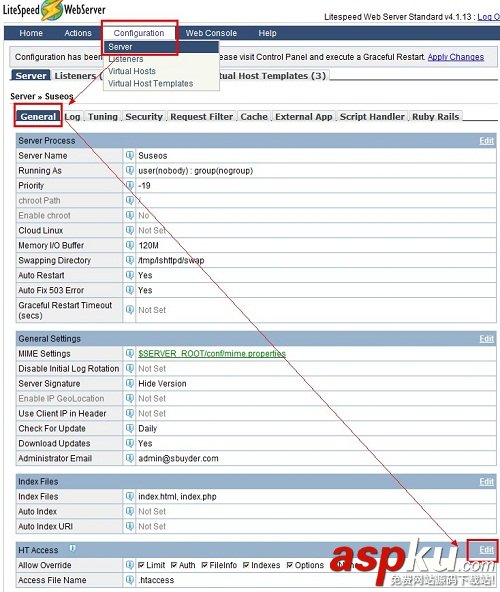Open the Web Console menu
The height and width of the screenshot is (592, 500).
pyautogui.click(x=211, y=33)
